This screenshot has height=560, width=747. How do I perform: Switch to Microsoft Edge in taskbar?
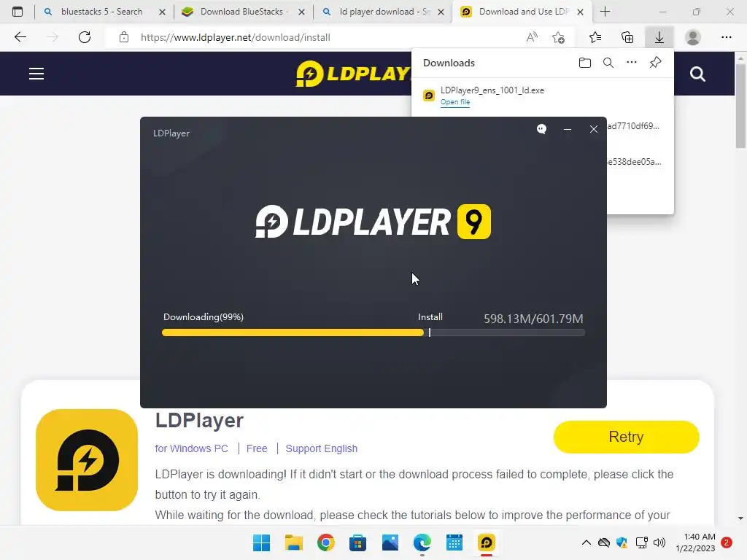pyautogui.click(x=422, y=542)
